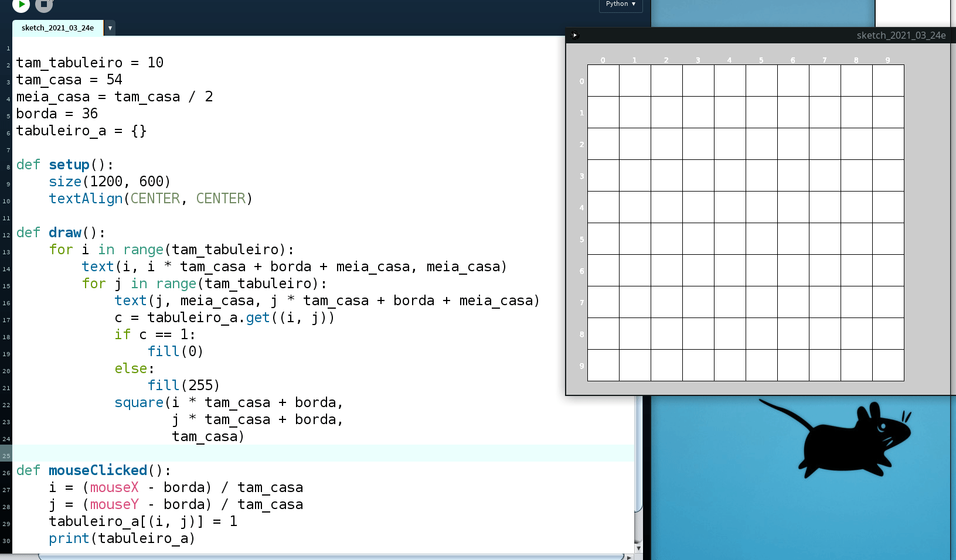Click grid cell at column 0, row 0

coord(603,81)
